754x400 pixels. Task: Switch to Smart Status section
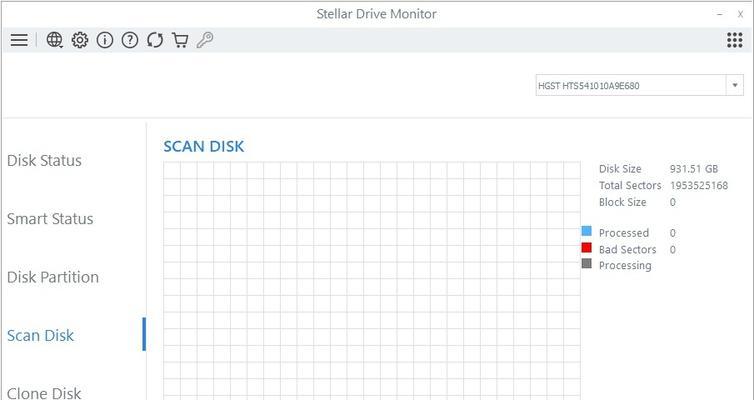[50, 219]
